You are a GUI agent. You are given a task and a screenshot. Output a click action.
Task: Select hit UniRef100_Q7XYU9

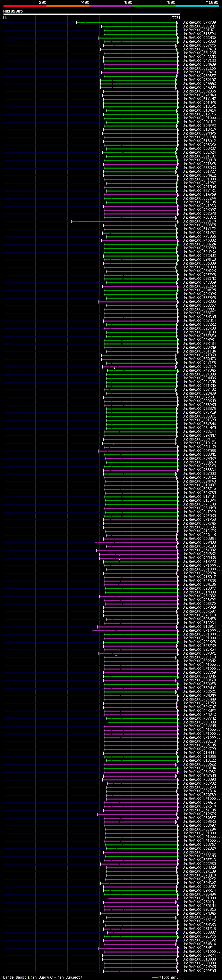pyautogui.click(x=199, y=23)
